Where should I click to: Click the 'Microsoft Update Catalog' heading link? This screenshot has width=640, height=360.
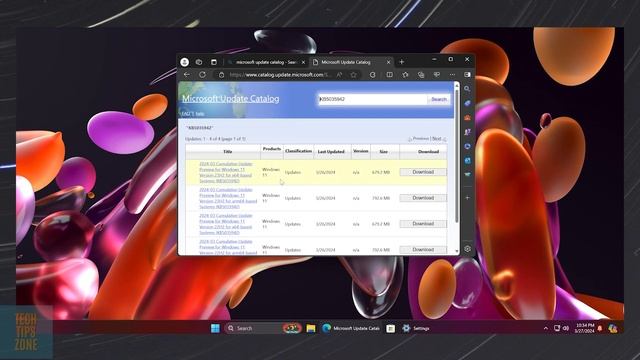pos(231,98)
